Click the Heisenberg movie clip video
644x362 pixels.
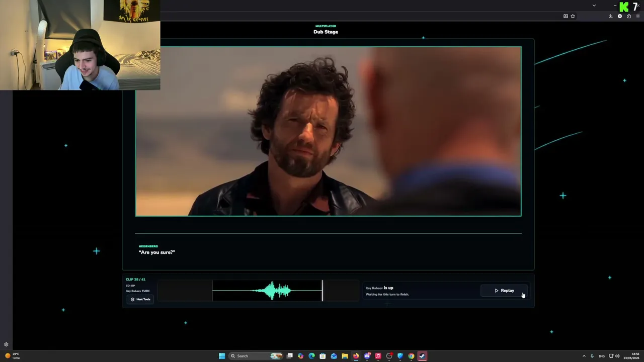328,131
